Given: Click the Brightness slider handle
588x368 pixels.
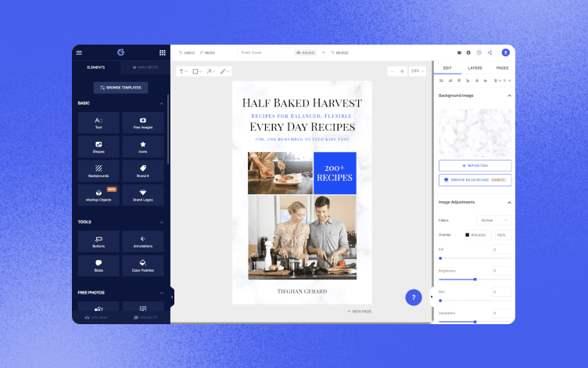Looking at the screenshot, I should (x=475, y=280).
